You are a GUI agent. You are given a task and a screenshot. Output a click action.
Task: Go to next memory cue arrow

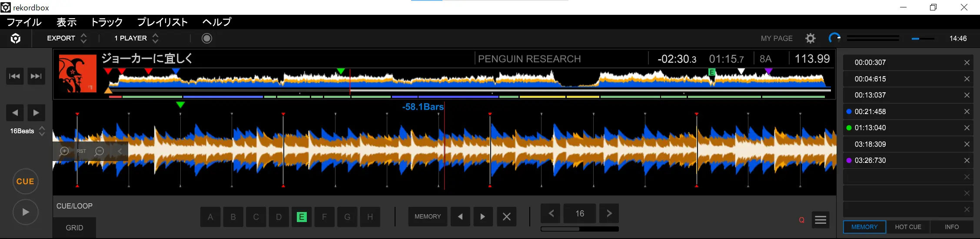click(x=483, y=216)
